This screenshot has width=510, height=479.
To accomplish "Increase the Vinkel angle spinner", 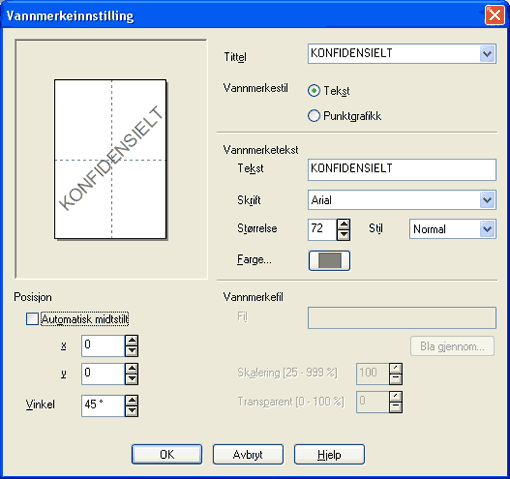I will pyautogui.click(x=132, y=400).
